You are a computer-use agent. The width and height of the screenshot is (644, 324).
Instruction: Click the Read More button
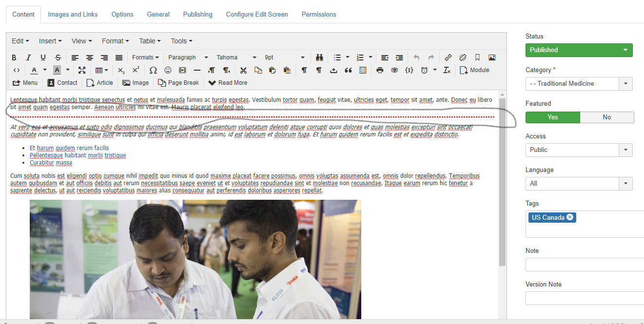228,83
